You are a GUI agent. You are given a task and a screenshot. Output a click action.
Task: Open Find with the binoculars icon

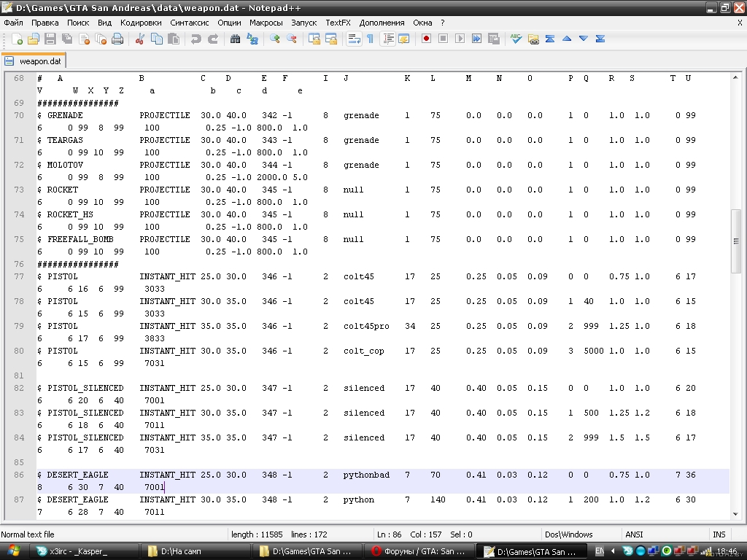tap(235, 39)
